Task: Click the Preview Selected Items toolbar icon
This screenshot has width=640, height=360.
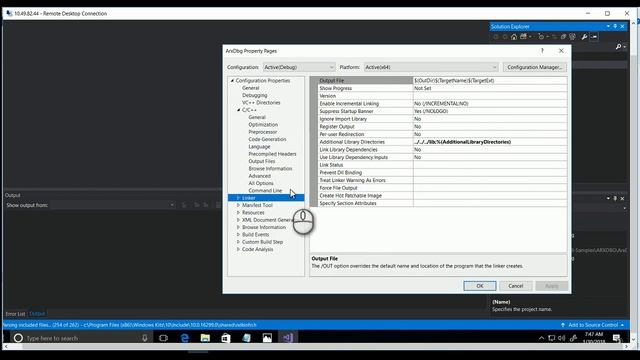Action: 594,37
